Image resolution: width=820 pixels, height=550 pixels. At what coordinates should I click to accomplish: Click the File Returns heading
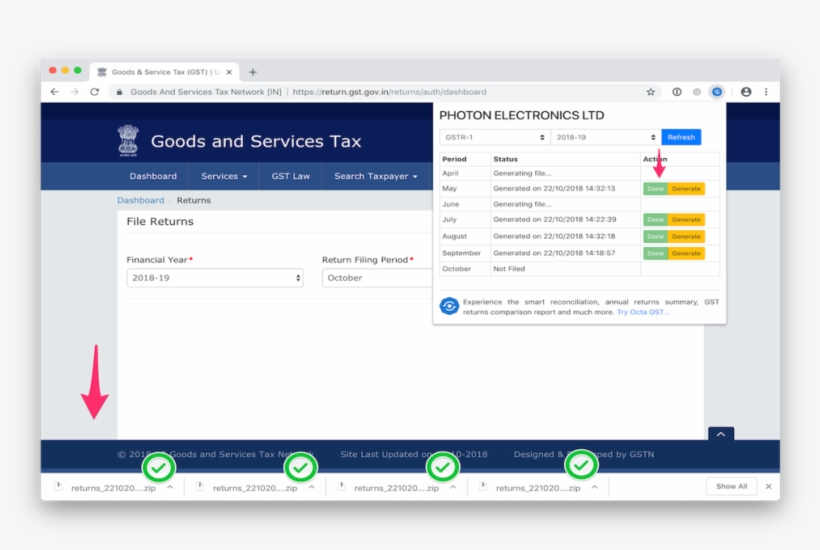pos(160,221)
